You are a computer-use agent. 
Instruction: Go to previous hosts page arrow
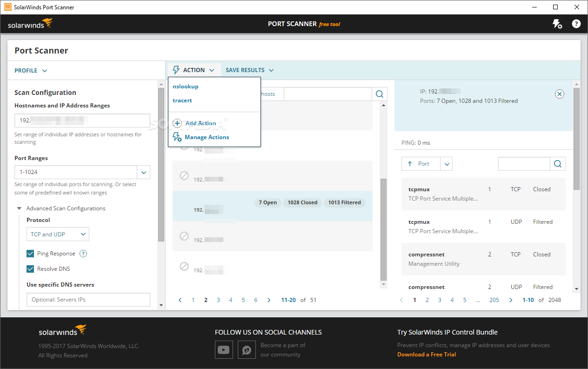[180, 300]
